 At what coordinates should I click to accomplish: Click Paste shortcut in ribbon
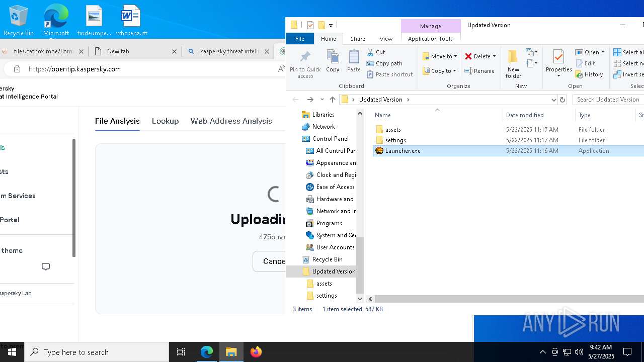[389, 74]
